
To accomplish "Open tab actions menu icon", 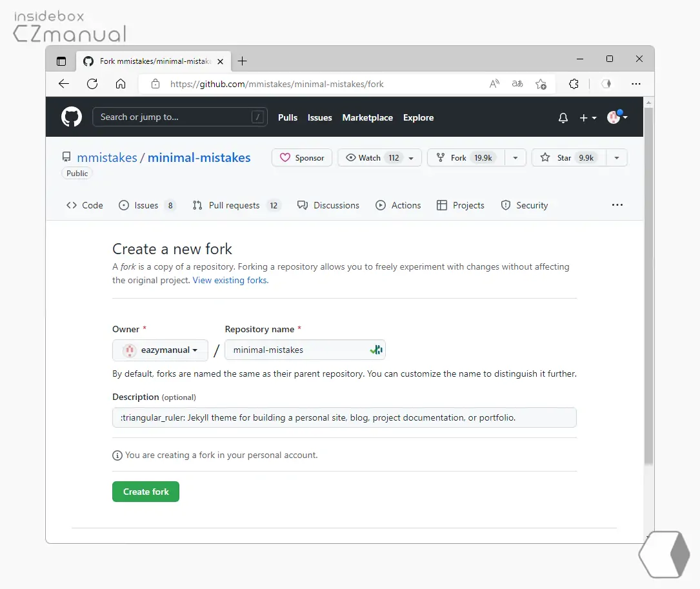I will point(61,61).
